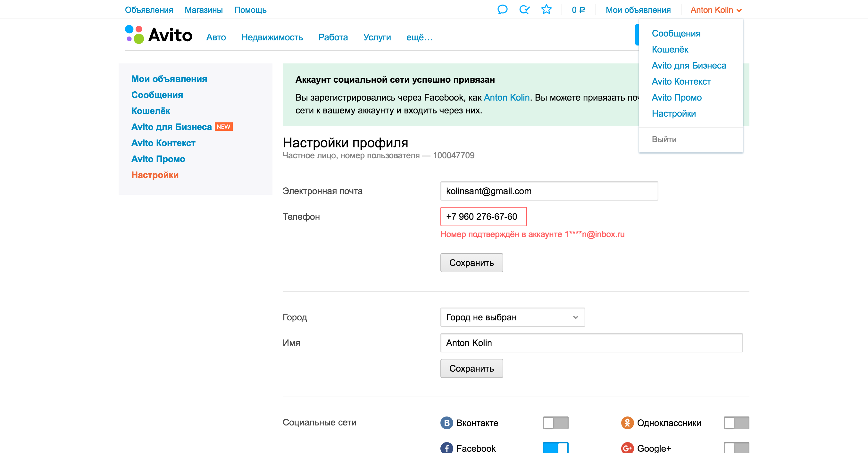Expand the 'ещё…' categories menu
This screenshot has height=453, width=868.
click(x=419, y=37)
